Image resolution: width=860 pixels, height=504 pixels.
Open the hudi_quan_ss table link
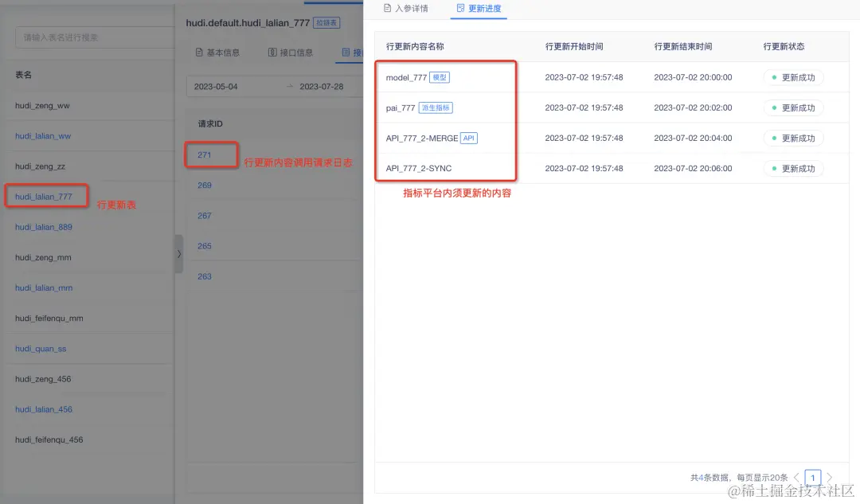pyautogui.click(x=41, y=348)
